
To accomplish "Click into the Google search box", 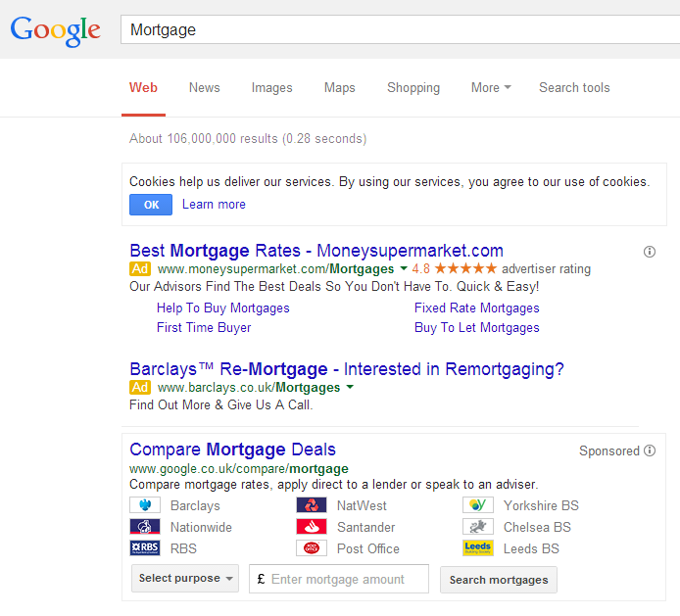I will click(401, 30).
